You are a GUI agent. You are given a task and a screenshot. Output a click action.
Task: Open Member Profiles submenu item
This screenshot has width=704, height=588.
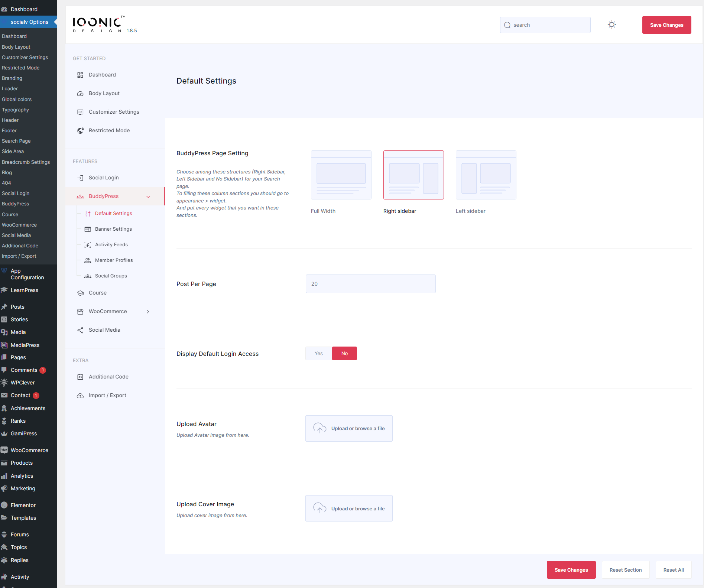tap(114, 260)
